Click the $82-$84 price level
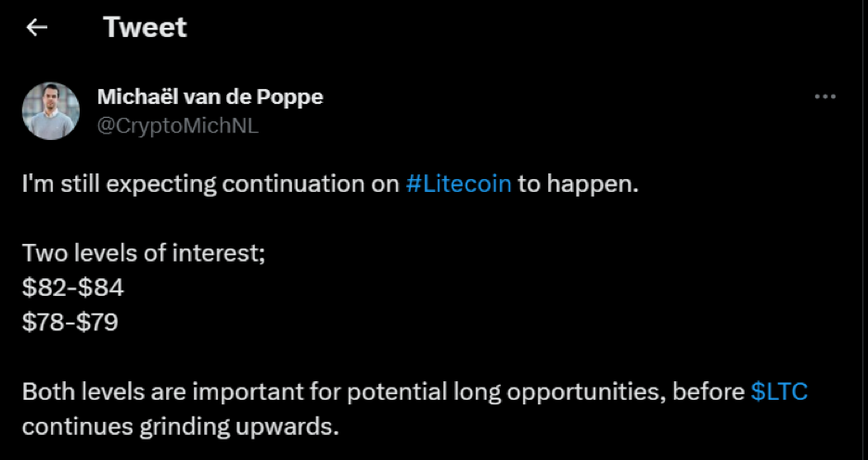This screenshot has width=868, height=460. pos(73,287)
